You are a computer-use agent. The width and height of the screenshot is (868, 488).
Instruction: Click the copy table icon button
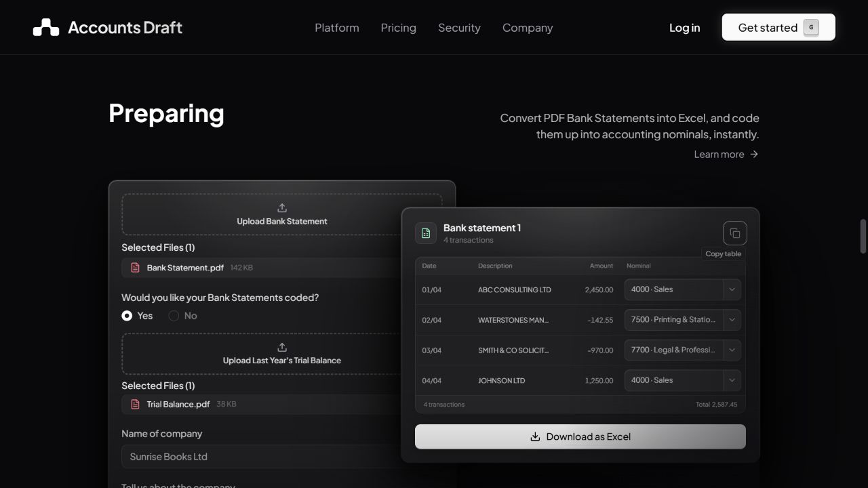(735, 233)
